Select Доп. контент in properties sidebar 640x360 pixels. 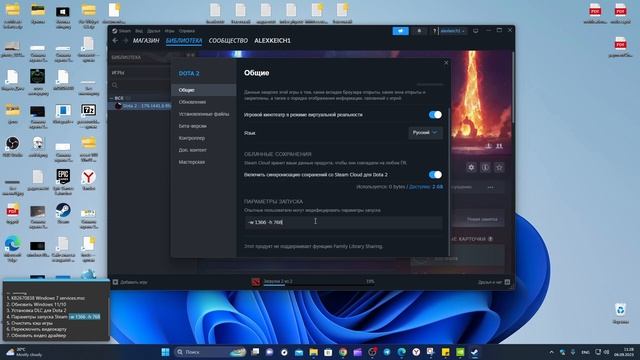click(x=204, y=150)
